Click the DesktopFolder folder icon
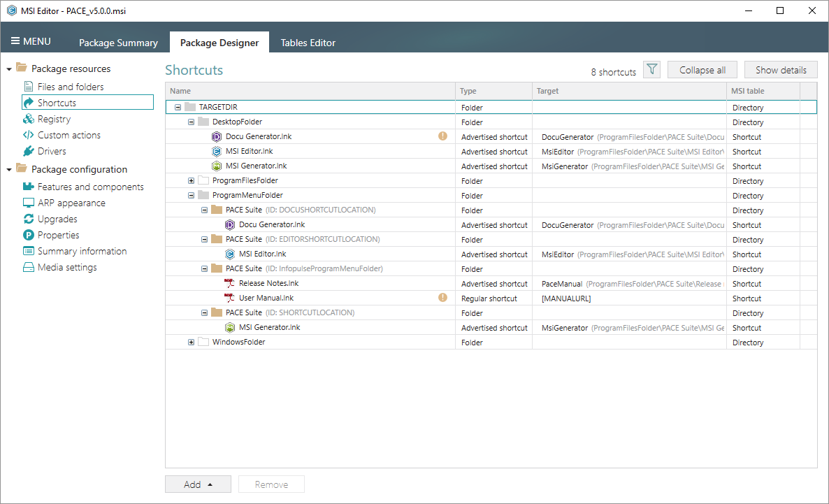 tap(203, 122)
